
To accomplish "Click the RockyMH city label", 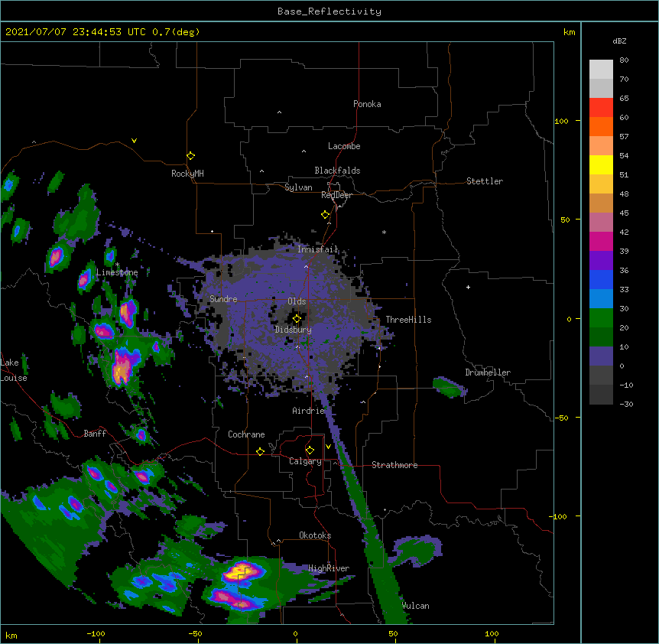I will [x=187, y=174].
